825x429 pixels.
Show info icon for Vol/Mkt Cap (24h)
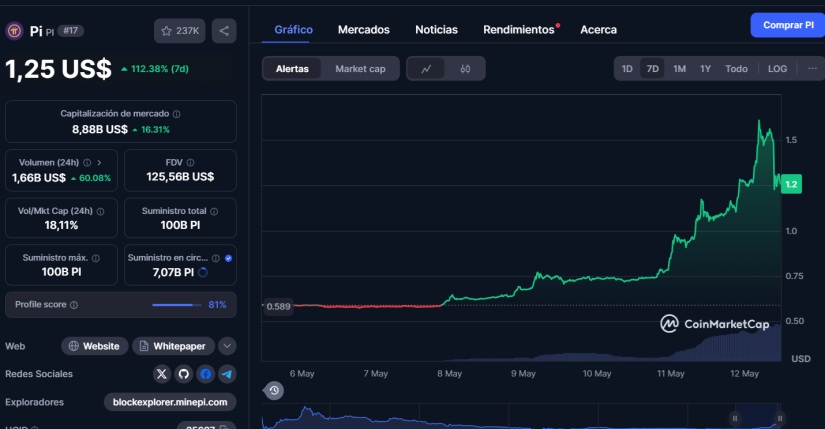coord(100,212)
